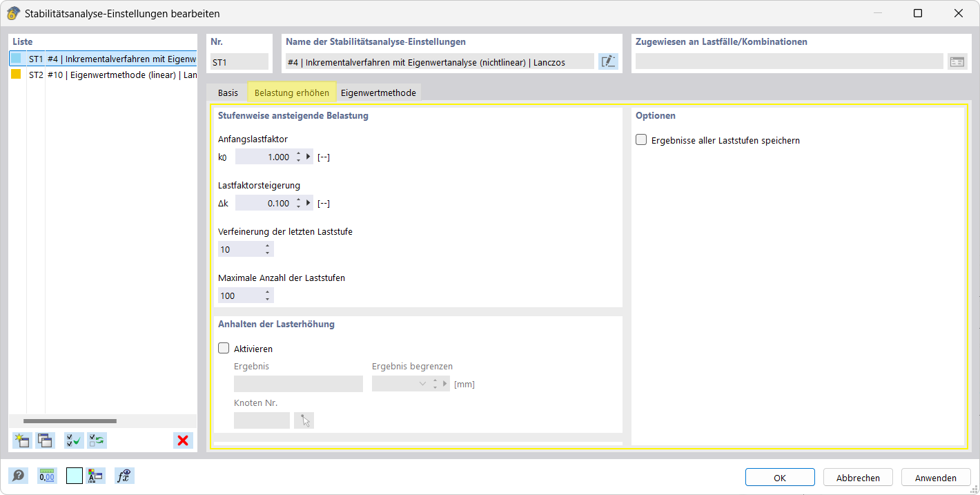Screen dimensions: 980x495
Task: Open multi-assignment dialog for Lastfälle/Kombinationen
Action: [x=957, y=61]
